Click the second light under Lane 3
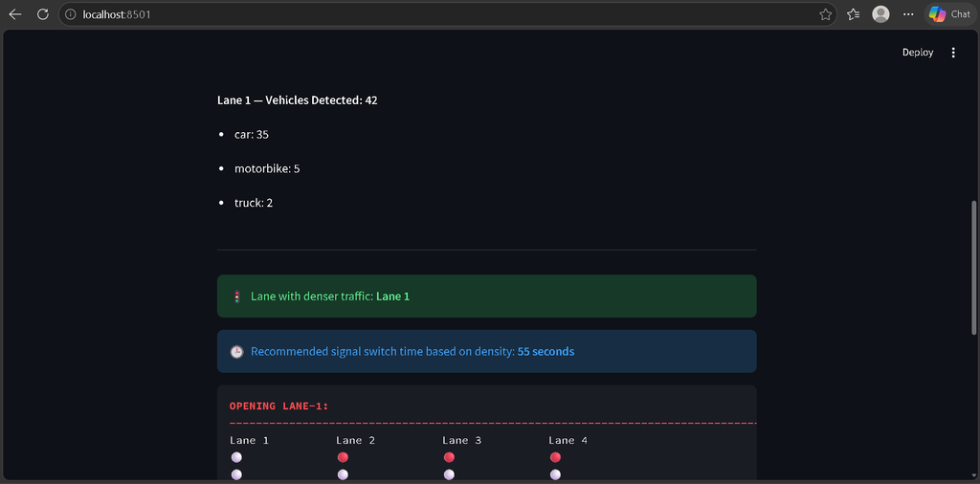 [449, 474]
